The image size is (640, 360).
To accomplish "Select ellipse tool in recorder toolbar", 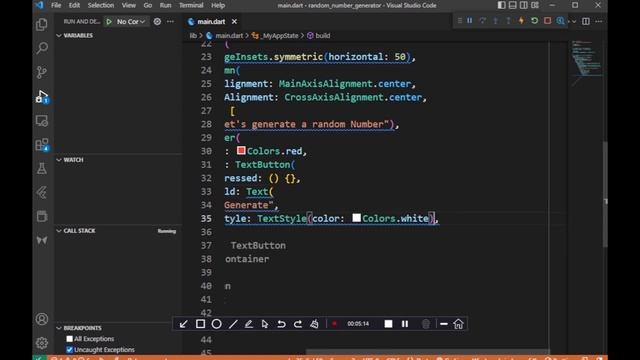I will click(217, 324).
